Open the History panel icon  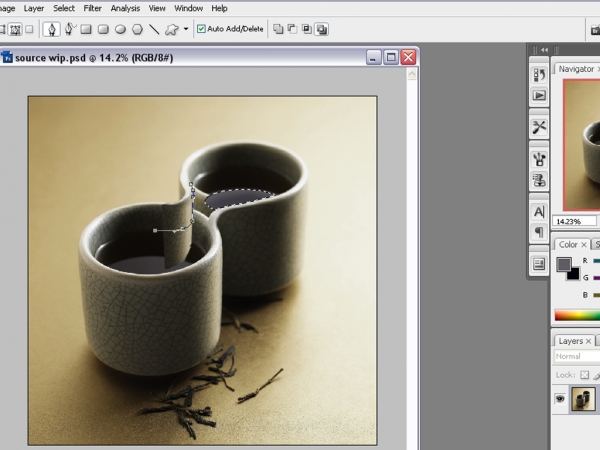(539, 75)
